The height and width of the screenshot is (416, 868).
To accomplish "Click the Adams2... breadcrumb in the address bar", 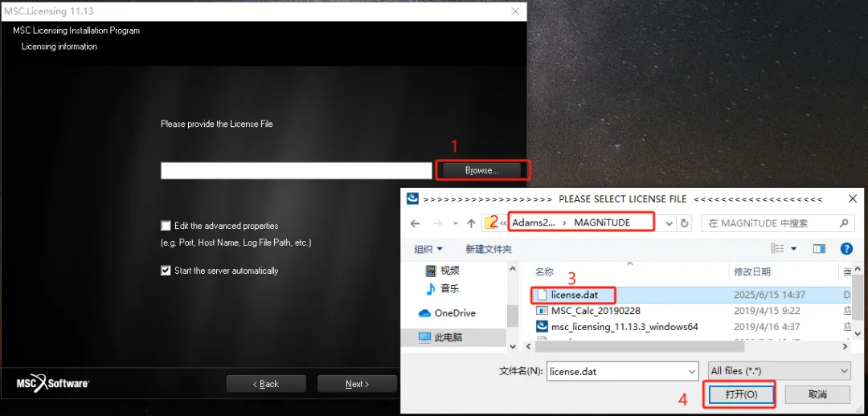I will [x=534, y=222].
